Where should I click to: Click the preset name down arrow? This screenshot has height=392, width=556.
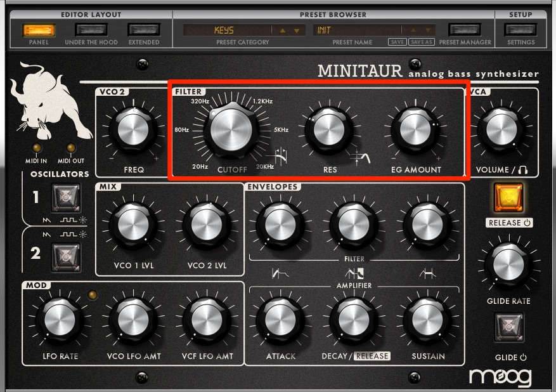428,30
